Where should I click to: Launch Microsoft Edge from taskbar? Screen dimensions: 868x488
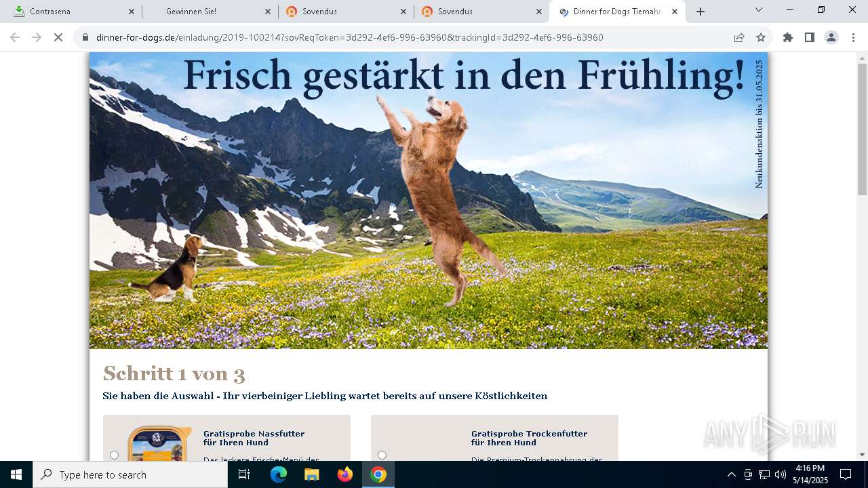tap(279, 474)
